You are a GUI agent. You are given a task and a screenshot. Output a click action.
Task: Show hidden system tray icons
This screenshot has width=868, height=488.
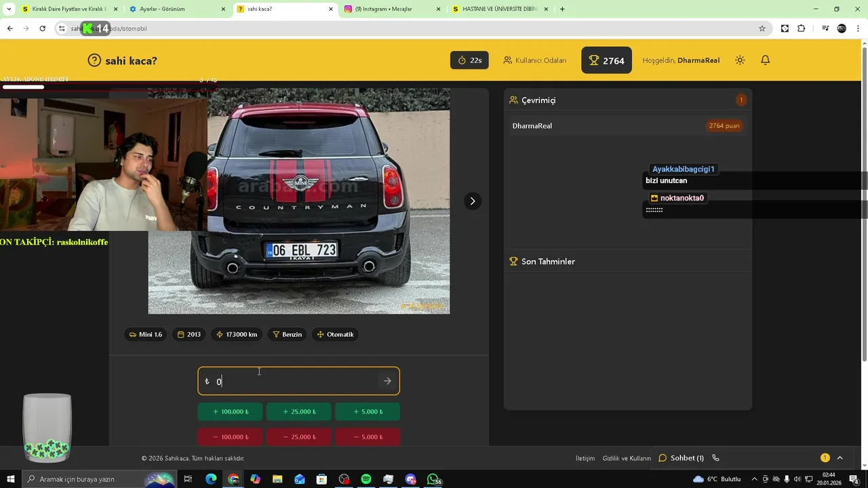pos(754,479)
